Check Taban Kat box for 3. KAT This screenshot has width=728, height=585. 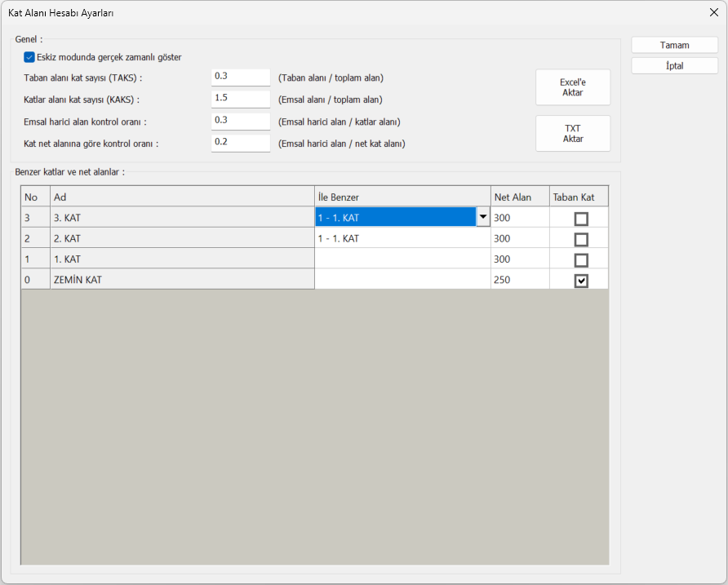(x=581, y=219)
